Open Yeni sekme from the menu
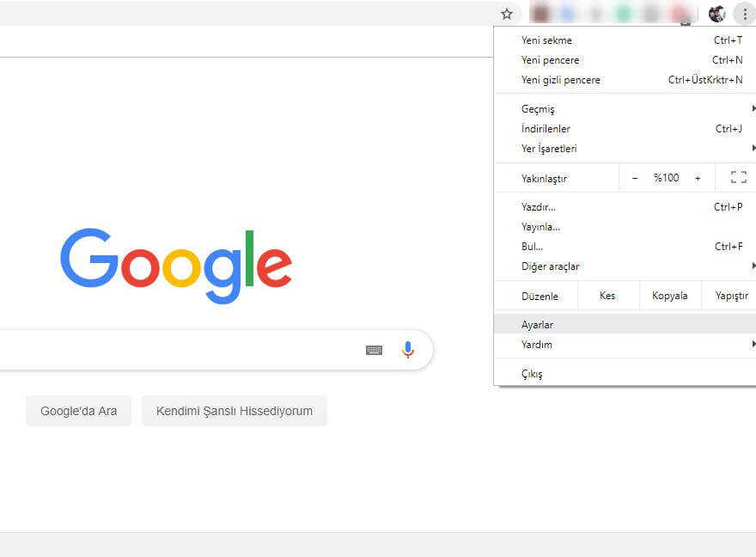The height and width of the screenshot is (557, 756). coord(625,40)
